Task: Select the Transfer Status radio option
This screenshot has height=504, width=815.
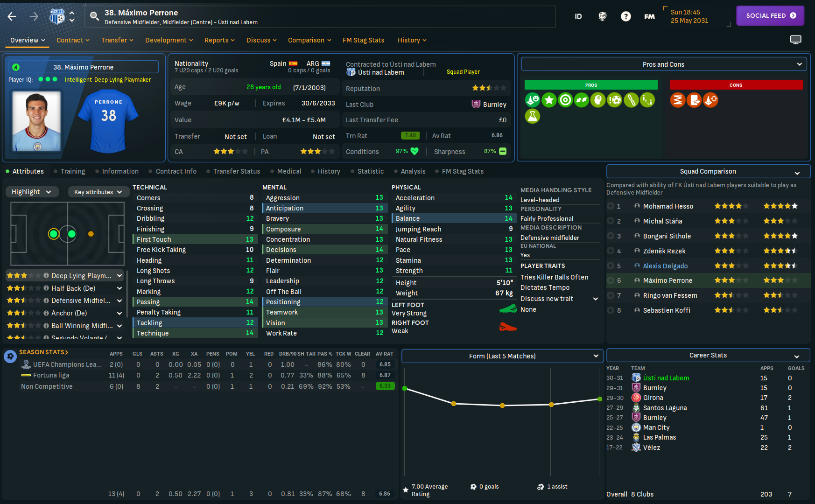Action: tap(233, 171)
